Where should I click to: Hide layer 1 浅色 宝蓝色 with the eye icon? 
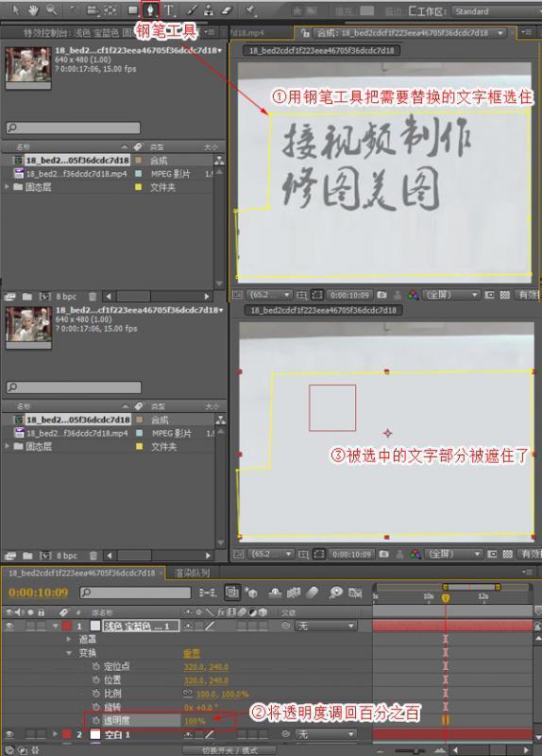pos(9,626)
